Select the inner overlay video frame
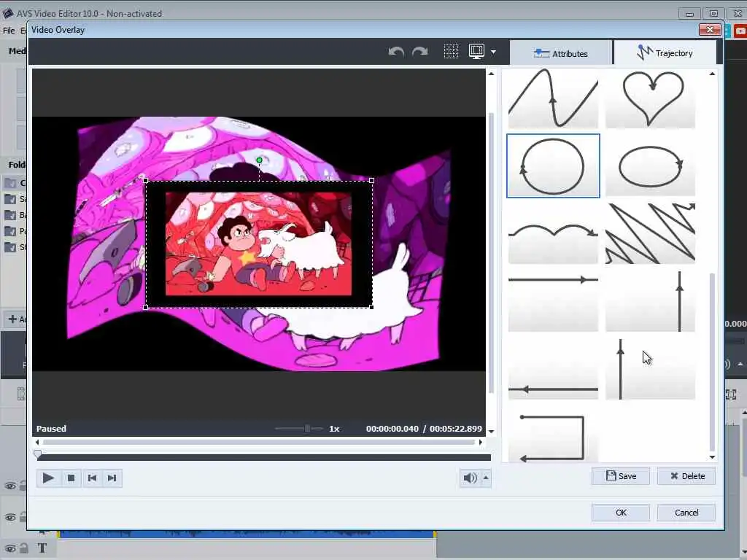 click(259, 244)
